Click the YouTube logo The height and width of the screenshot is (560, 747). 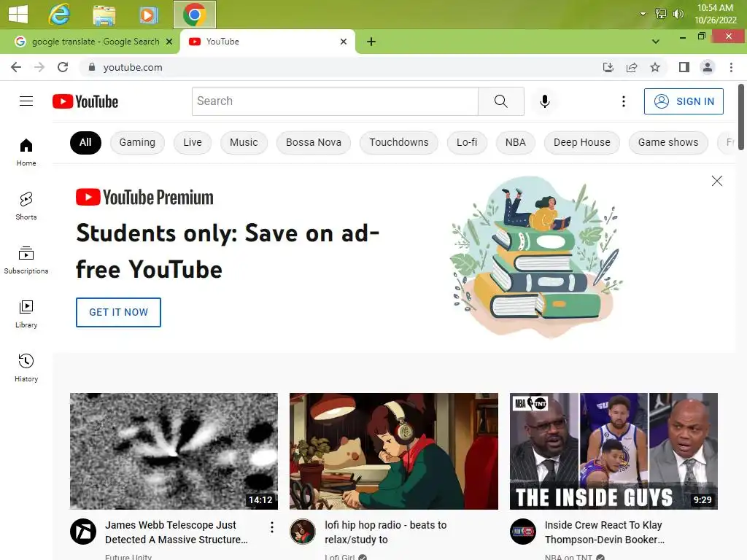point(85,101)
